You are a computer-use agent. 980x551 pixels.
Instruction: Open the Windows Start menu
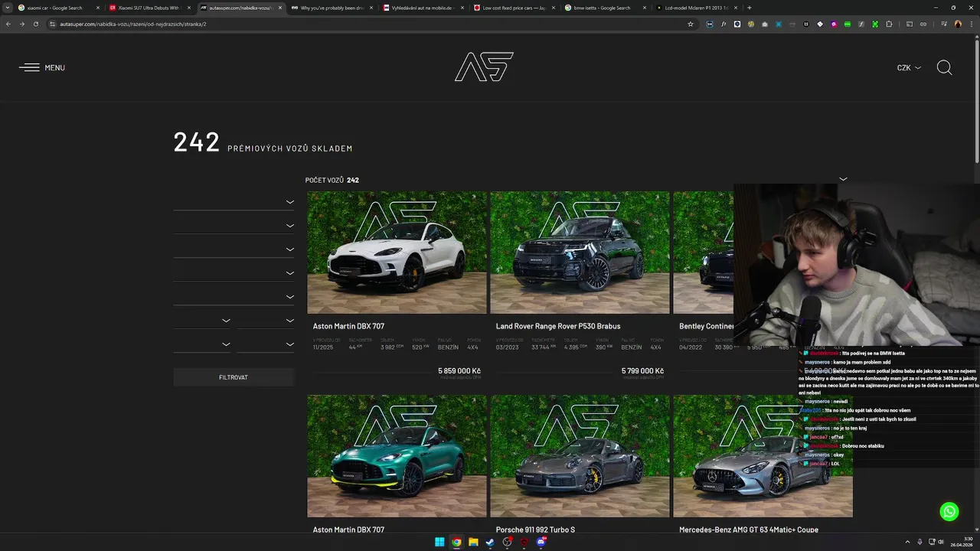(439, 542)
